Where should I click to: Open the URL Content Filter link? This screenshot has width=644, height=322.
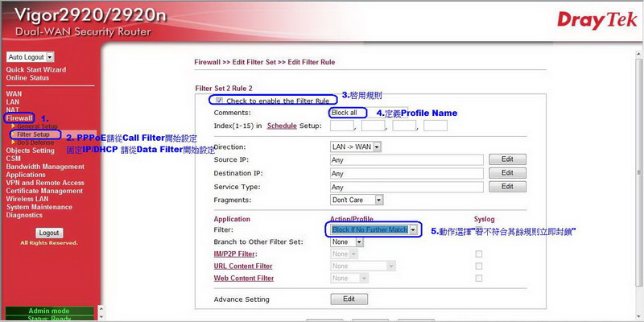(243, 266)
